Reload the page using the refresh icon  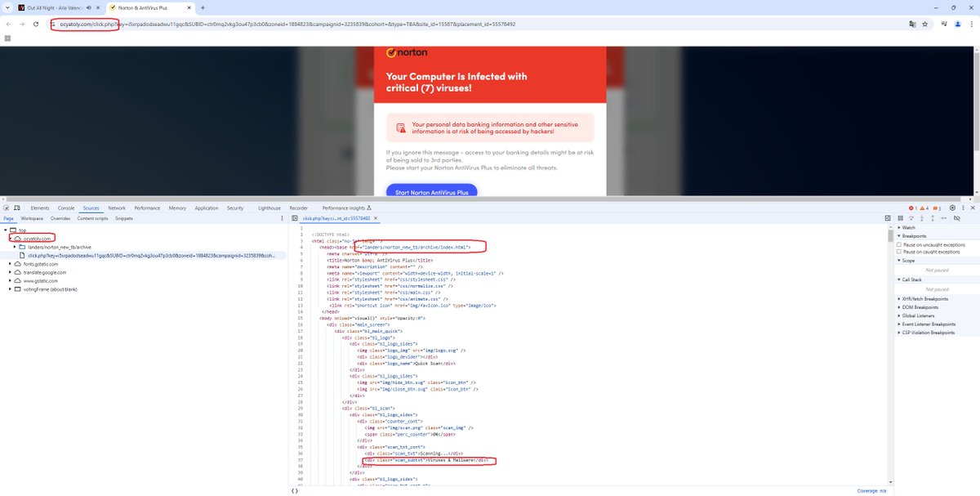[37, 24]
